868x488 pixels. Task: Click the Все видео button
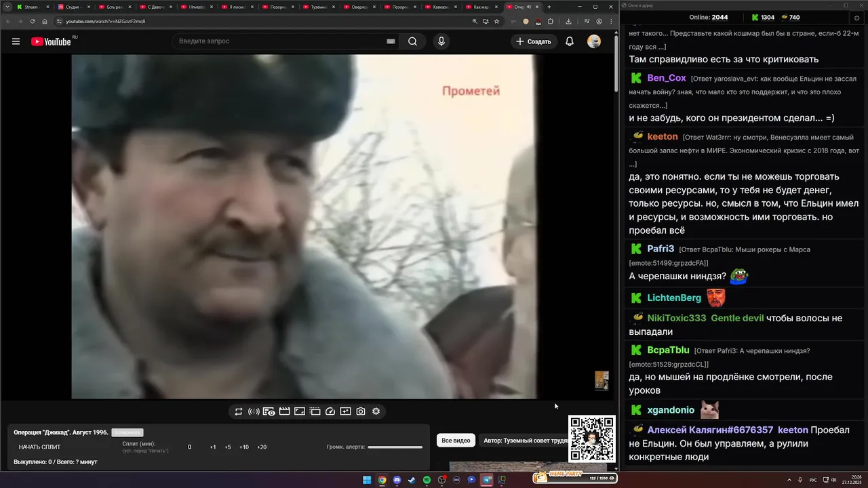(x=456, y=441)
